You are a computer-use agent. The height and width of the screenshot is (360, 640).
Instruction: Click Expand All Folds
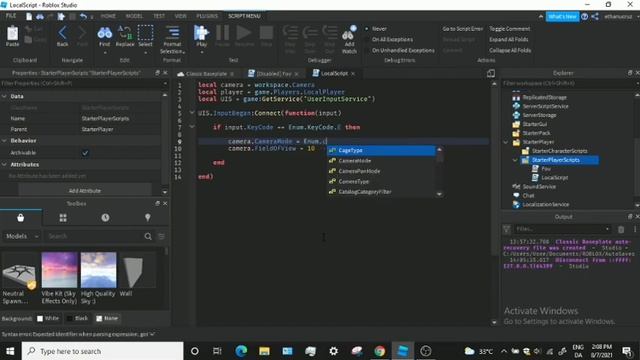click(x=509, y=40)
